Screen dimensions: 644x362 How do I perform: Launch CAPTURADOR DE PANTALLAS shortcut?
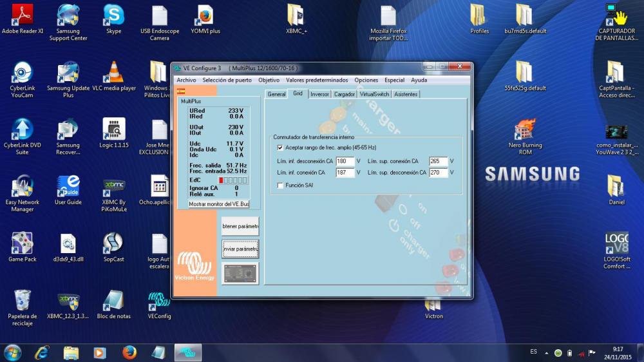coord(616,23)
